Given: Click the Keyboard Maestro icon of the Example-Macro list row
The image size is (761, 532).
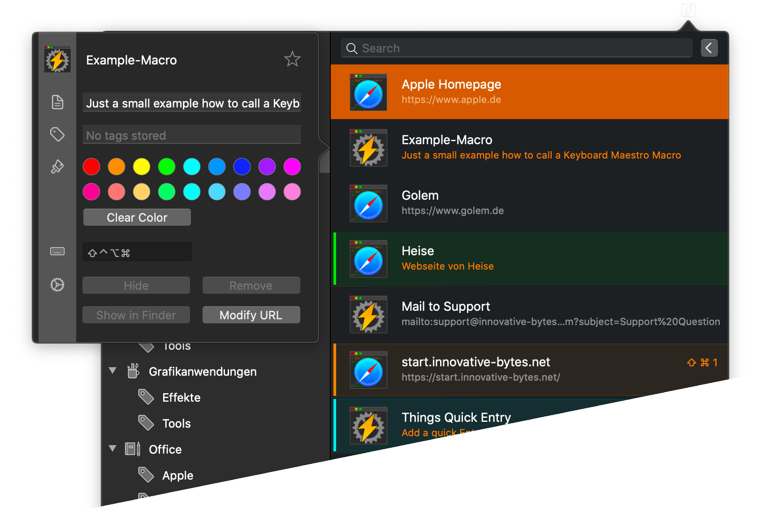Looking at the screenshot, I should click(368, 148).
